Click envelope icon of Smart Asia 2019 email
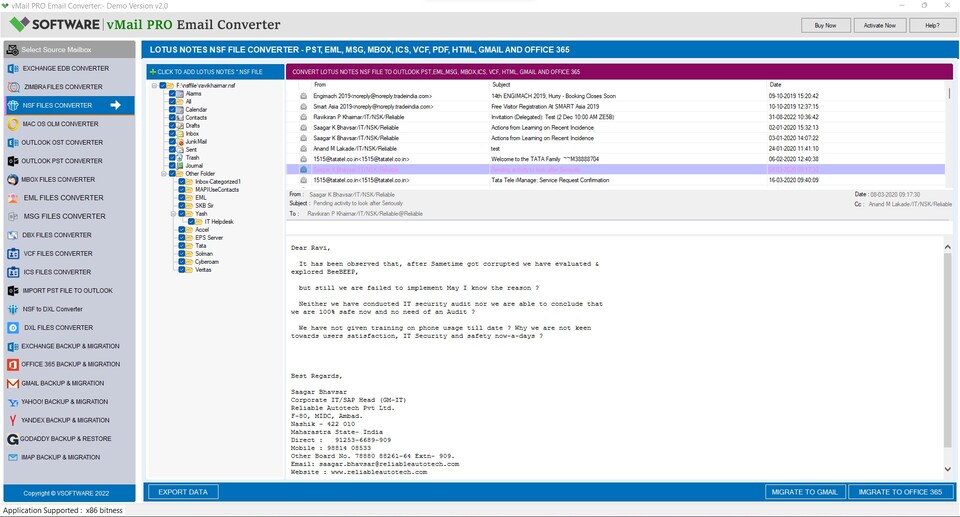The image size is (960, 517). point(303,107)
